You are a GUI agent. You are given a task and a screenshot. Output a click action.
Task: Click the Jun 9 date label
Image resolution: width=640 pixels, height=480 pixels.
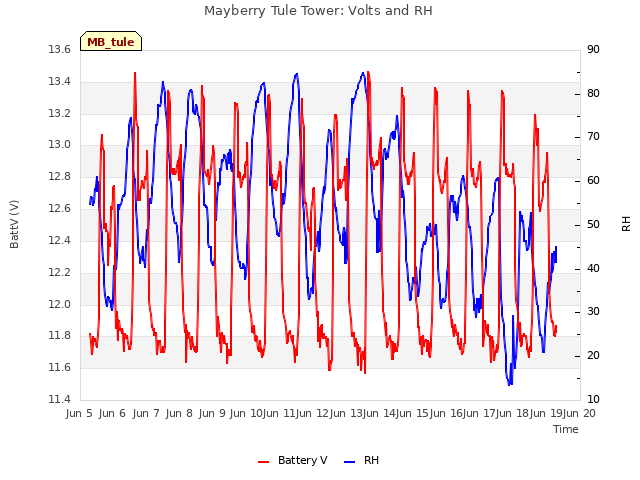point(212,413)
